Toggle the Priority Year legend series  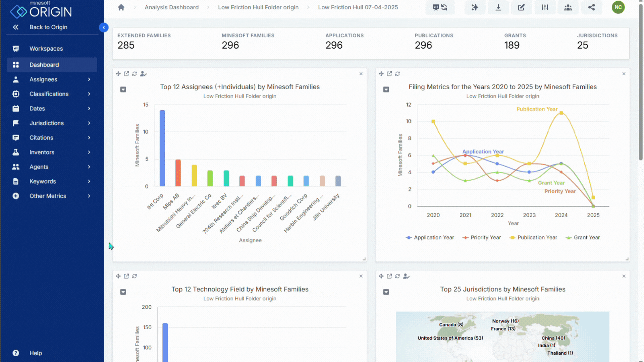(x=481, y=238)
